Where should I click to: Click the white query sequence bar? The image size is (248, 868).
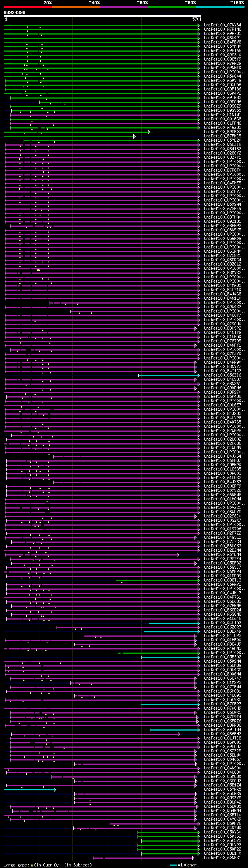pos(102,16)
